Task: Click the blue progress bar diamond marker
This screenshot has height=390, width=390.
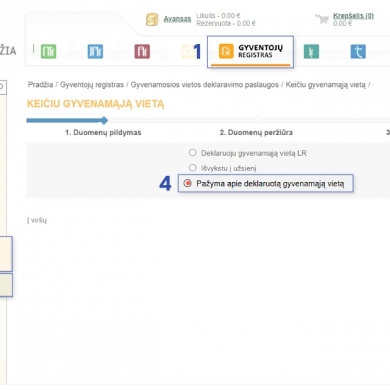Action: [x=104, y=120]
